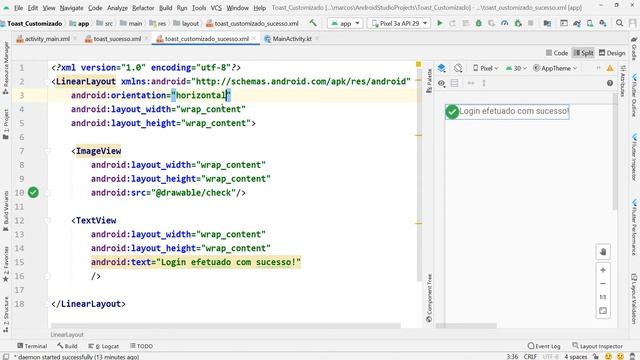Switch editor to Code view mode
640x360 pixels.
tap(557, 53)
